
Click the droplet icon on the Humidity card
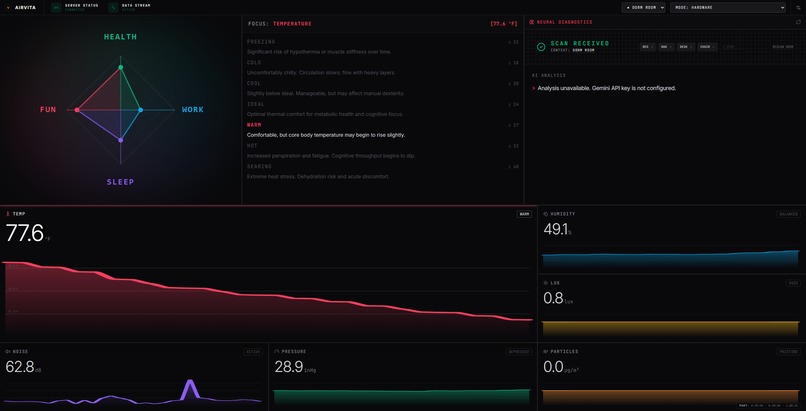click(546, 214)
